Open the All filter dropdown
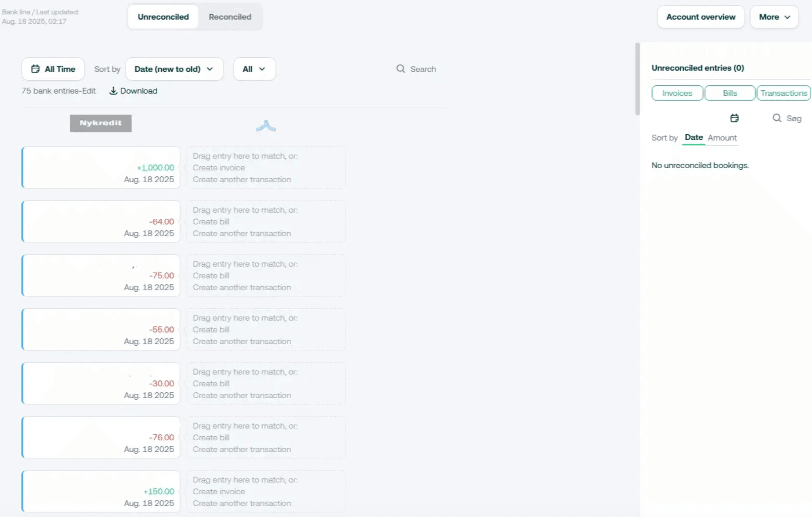Viewport: 812px width, 517px height. (x=254, y=69)
